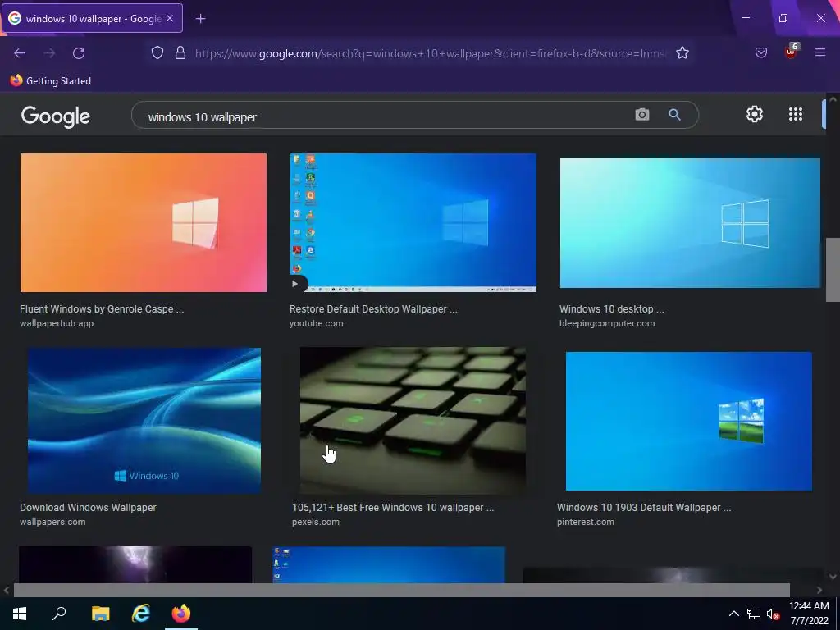Search by image using camera icon
The image size is (840, 630).
coord(641,114)
